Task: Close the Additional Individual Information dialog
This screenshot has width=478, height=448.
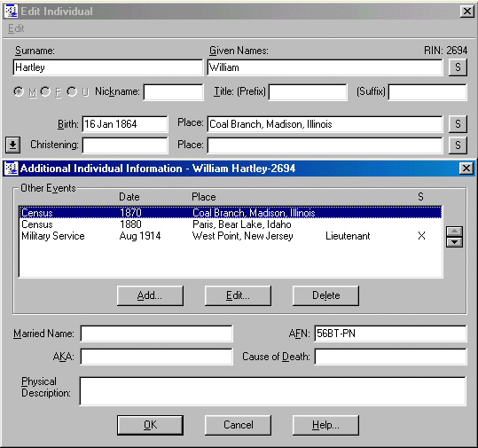Action: (466, 169)
